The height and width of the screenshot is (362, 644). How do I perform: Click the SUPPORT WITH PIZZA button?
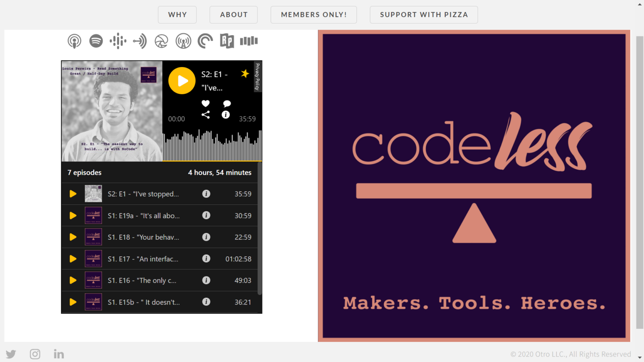[423, 15]
